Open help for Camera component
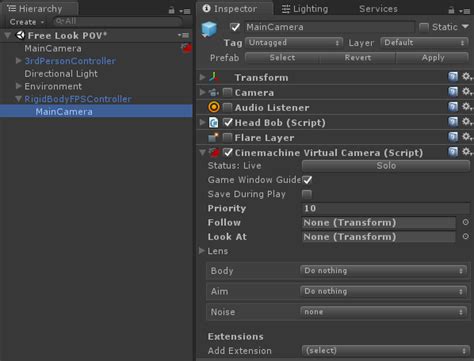Screen dimensions: 474x361 (453, 92)
